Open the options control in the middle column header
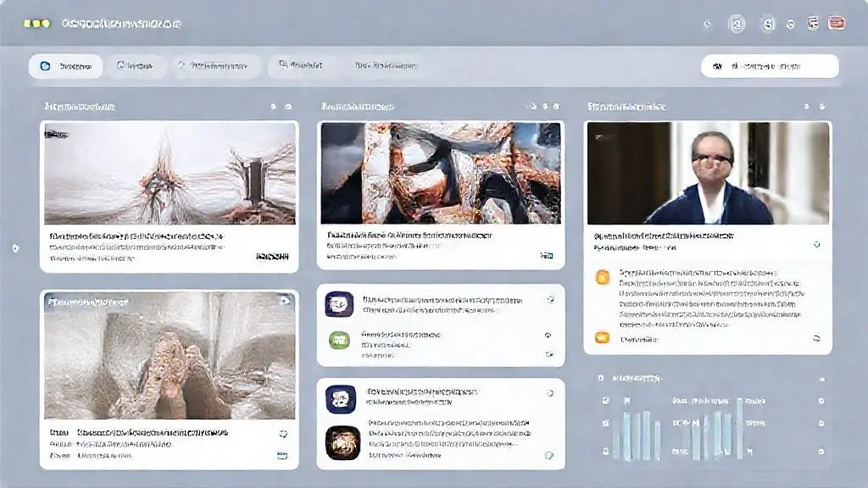The height and width of the screenshot is (488, 868). [x=555, y=107]
